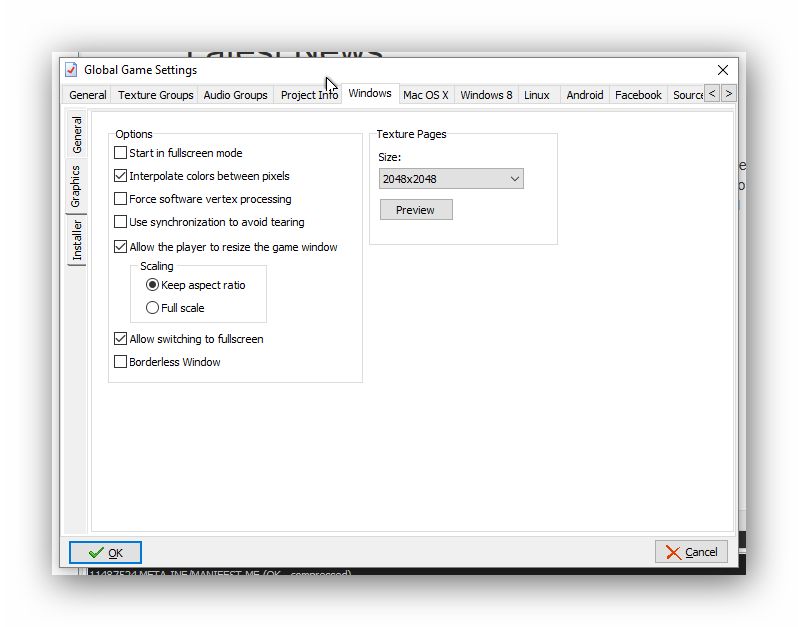Confirm settings with the OK button
Viewport: 798px width, 627px height.
point(105,552)
